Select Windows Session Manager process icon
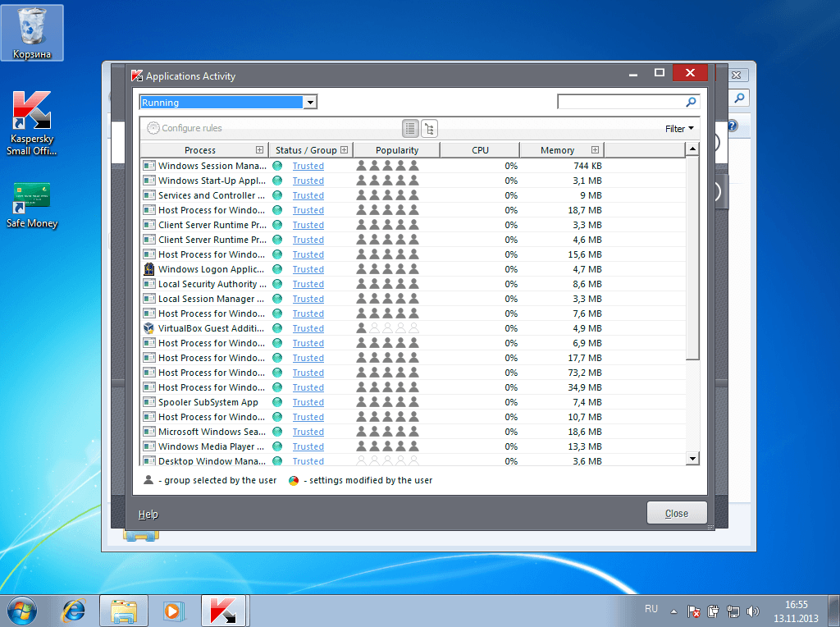Screen dimensions: 840x627 pyautogui.click(x=149, y=166)
